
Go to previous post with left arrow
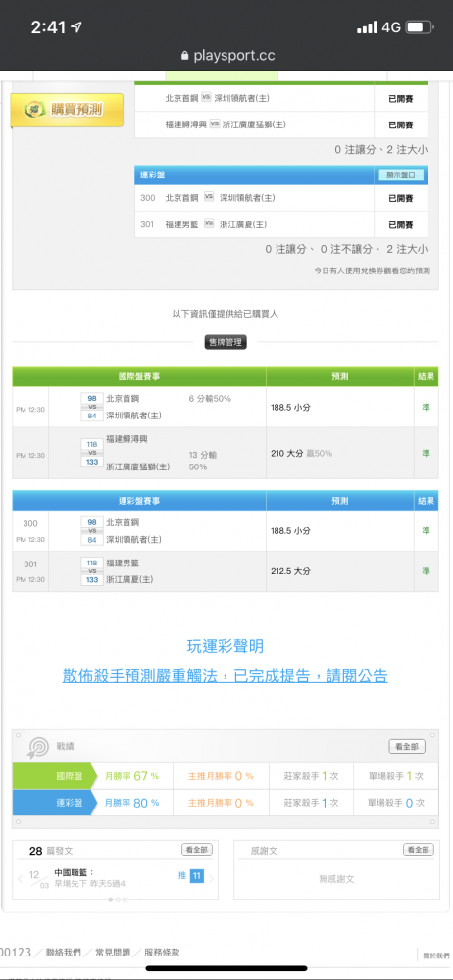point(20,879)
